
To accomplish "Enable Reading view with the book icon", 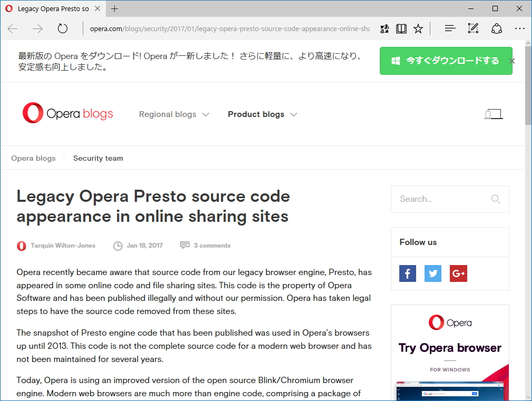I will (401, 28).
